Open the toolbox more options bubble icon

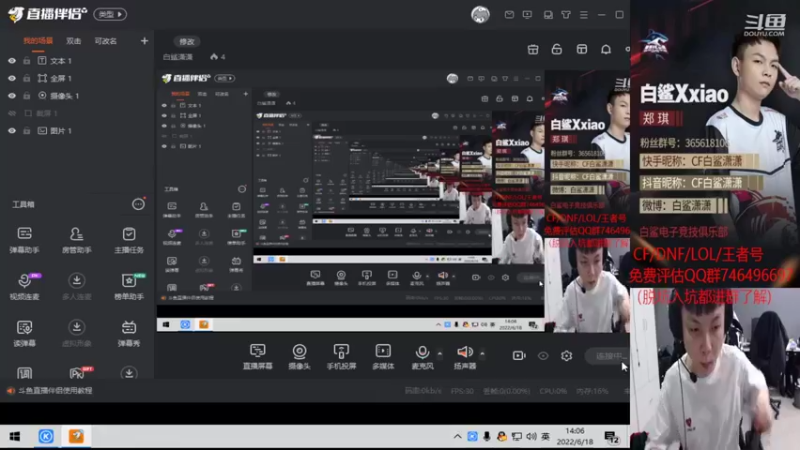pyautogui.click(x=138, y=204)
